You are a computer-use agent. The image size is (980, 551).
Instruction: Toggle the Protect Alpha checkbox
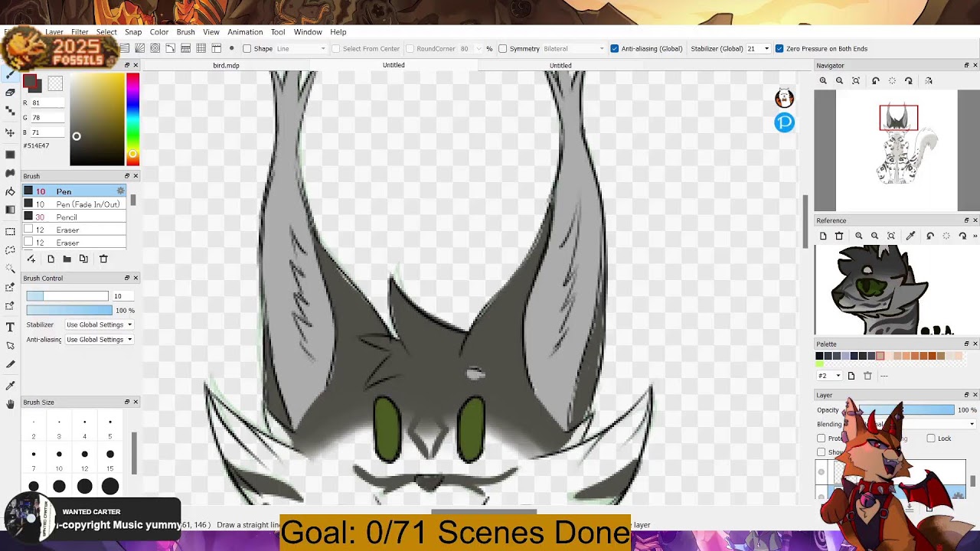822,439
